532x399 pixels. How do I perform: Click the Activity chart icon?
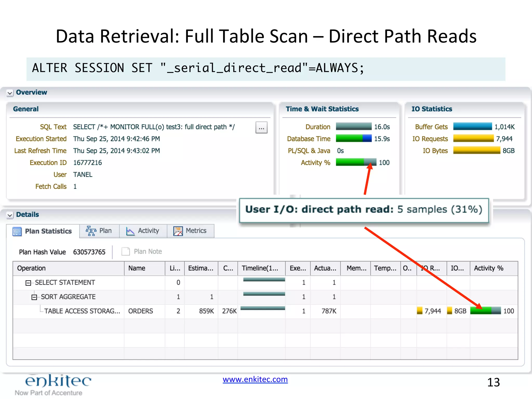[x=130, y=231]
